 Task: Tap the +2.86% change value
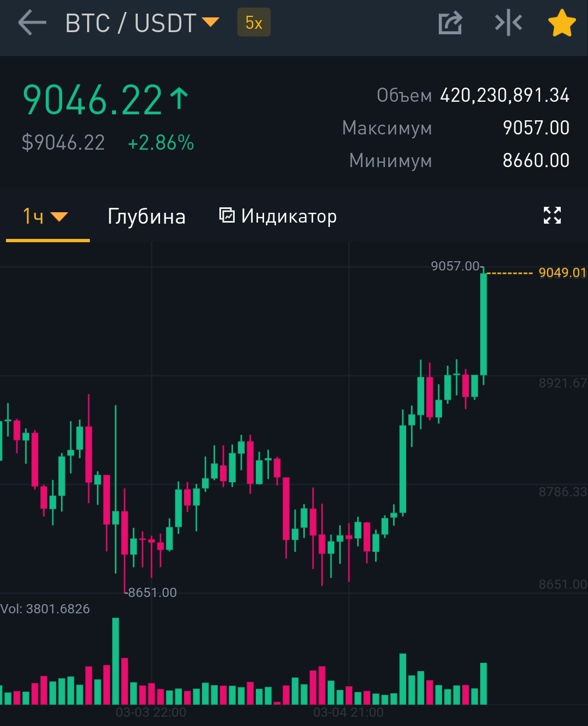pyautogui.click(x=161, y=143)
